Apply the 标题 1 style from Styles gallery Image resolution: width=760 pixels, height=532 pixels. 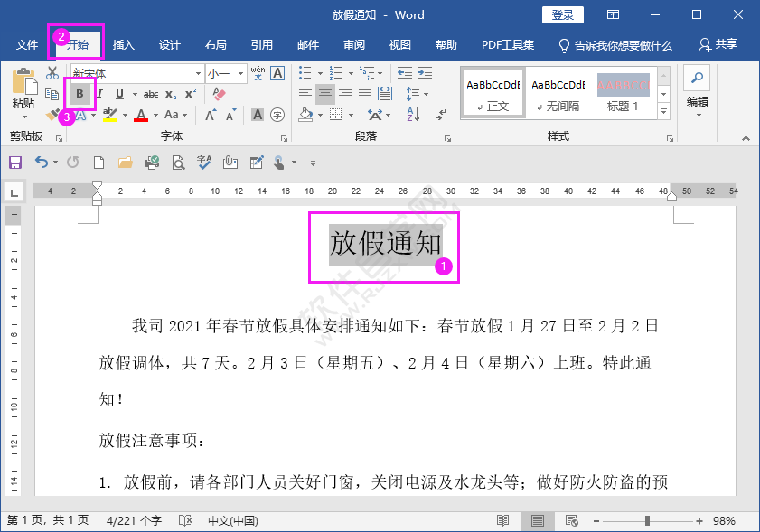(623, 92)
